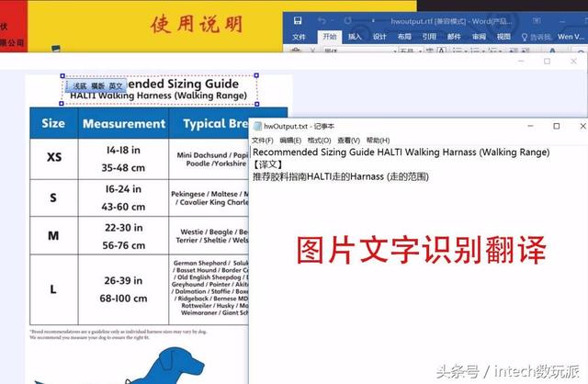This screenshot has height=384, width=588.
Task: Click the Undo arrow in Word
Action: [322, 20]
